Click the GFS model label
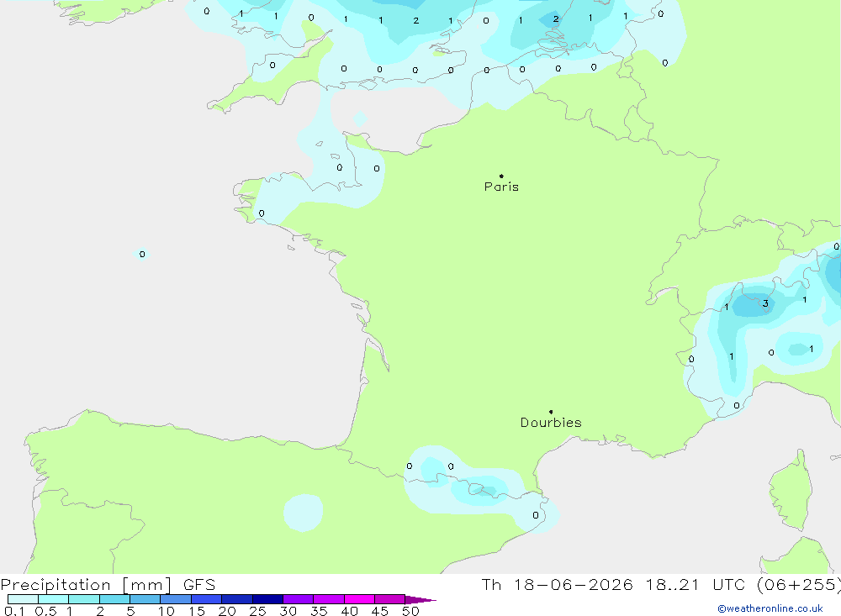The width and height of the screenshot is (841, 616). [x=199, y=585]
